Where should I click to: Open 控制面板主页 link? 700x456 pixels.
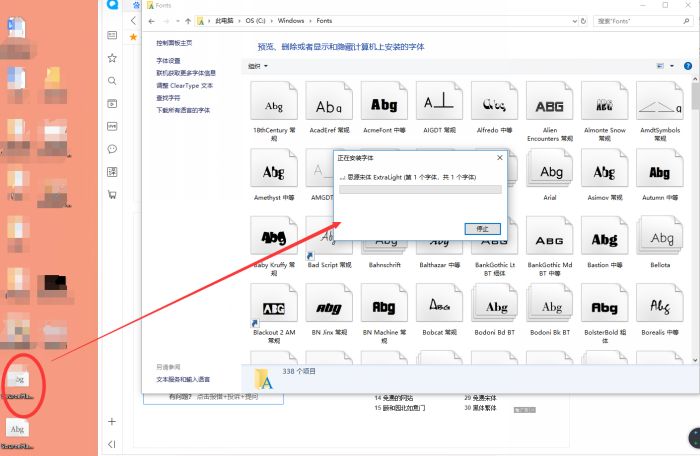[x=174, y=43]
